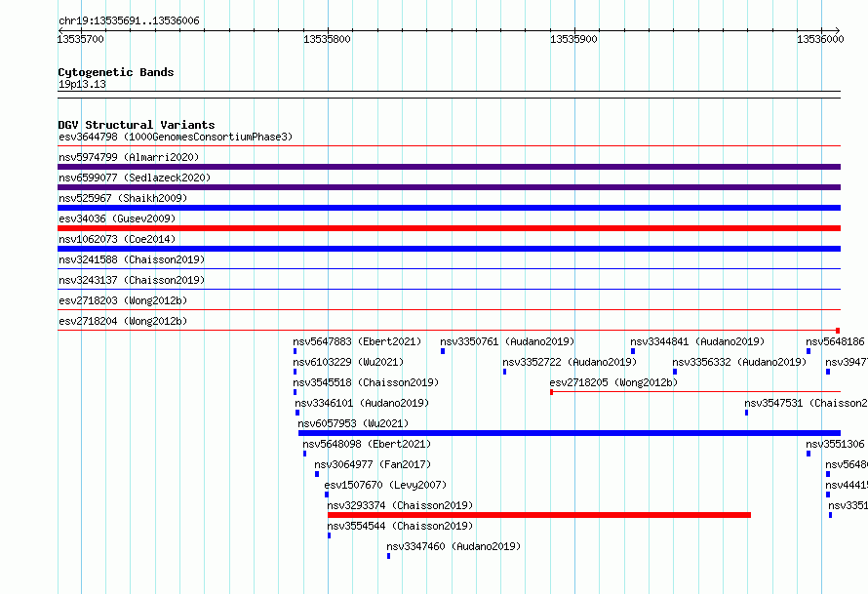Image resolution: width=868 pixels, height=594 pixels.
Task: Select the nsv3352722 (Audano2019) blue marker
Action: [505, 372]
